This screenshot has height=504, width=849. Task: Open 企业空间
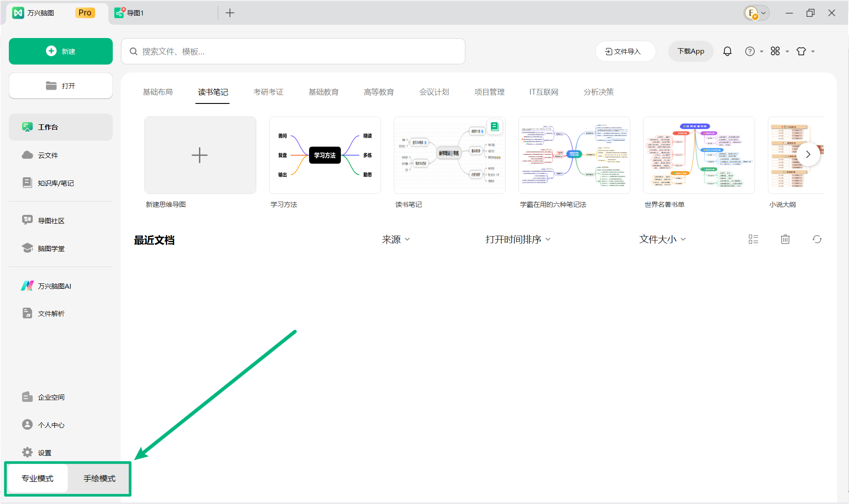coord(61,397)
